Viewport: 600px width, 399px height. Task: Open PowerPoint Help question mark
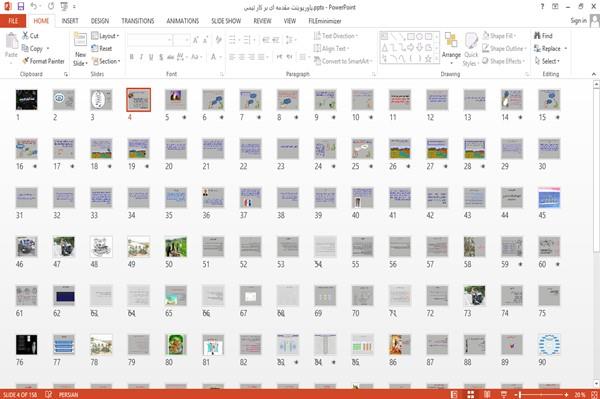(542, 7)
